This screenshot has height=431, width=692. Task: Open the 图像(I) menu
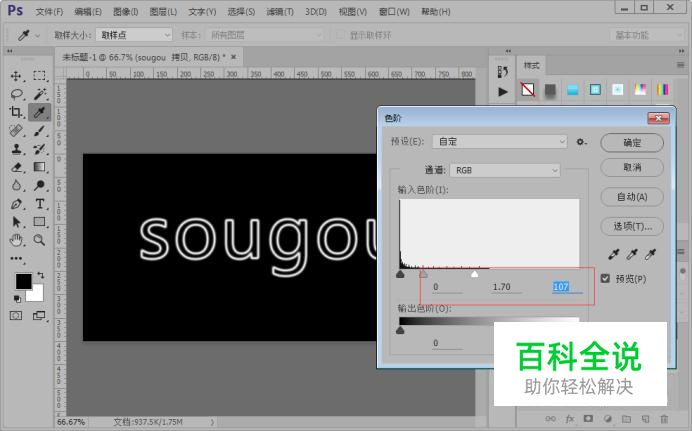click(x=126, y=12)
